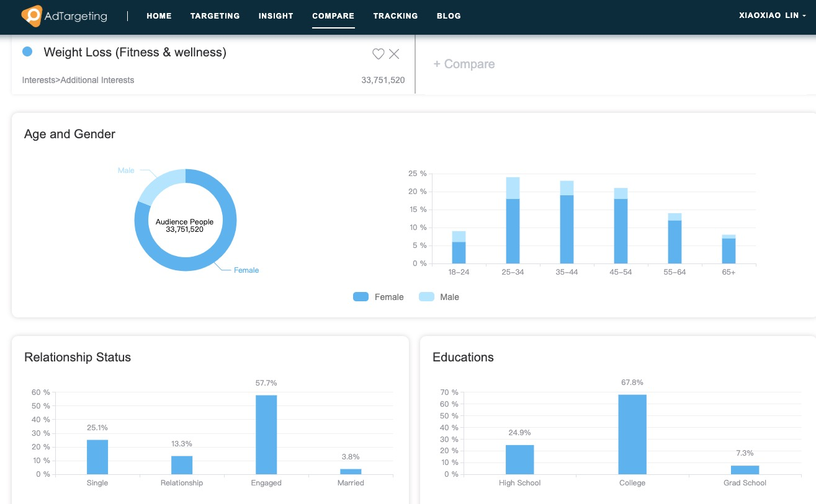Favorite the Weight Loss interest via heart icon

coord(378,54)
